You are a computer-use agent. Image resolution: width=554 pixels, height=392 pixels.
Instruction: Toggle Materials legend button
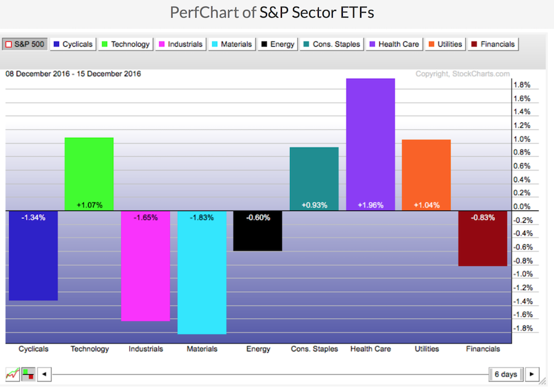pyautogui.click(x=231, y=44)
